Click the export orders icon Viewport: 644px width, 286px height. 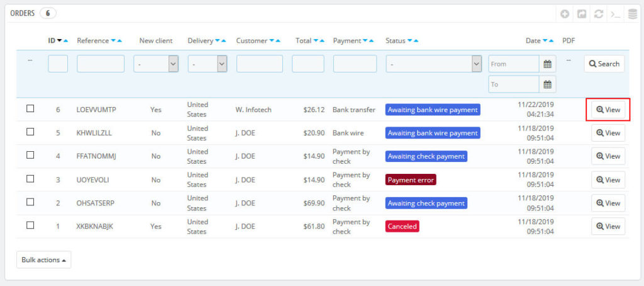582,14
